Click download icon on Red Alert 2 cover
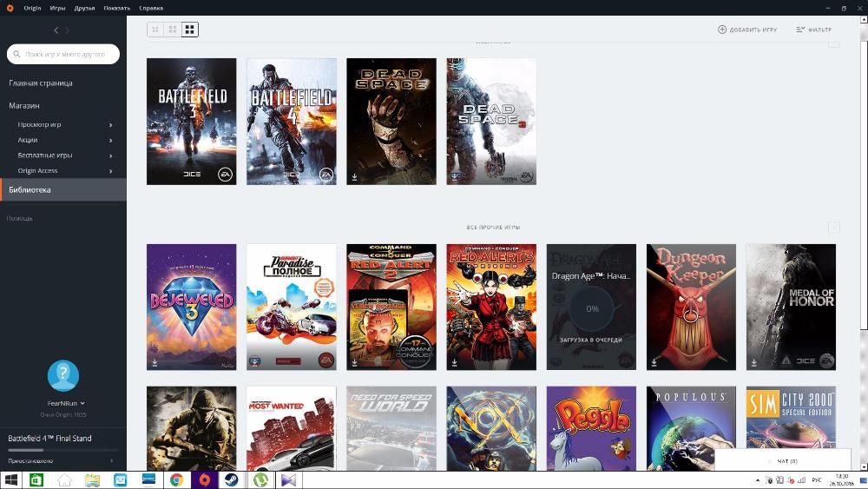The width and height of the screenshot is (868, 489). click(x=354, y=363)
